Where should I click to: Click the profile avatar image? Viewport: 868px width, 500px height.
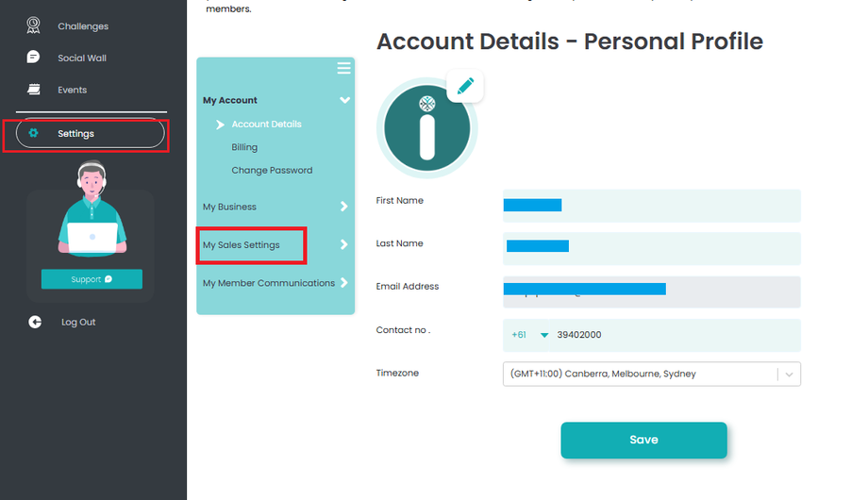coord(426,129)
